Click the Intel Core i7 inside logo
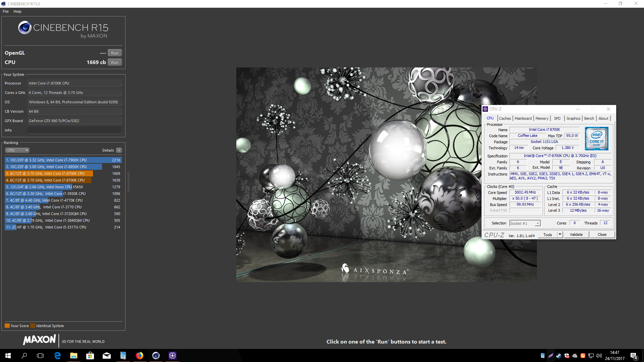Image resolution: width=644 pixels, height=362 pixels. [596, 139]
